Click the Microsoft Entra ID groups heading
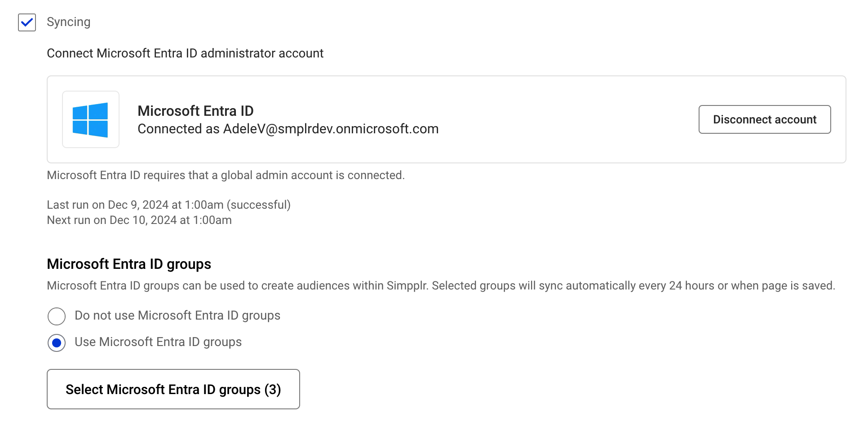Screen dimensions: 868x421 point(129,264)
